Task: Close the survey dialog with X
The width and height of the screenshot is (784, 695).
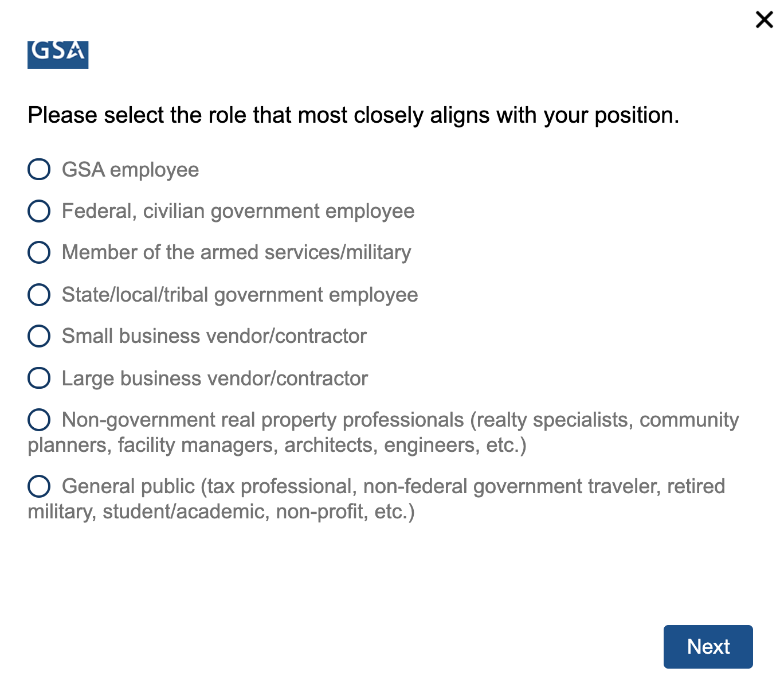Action: (764, 19)
